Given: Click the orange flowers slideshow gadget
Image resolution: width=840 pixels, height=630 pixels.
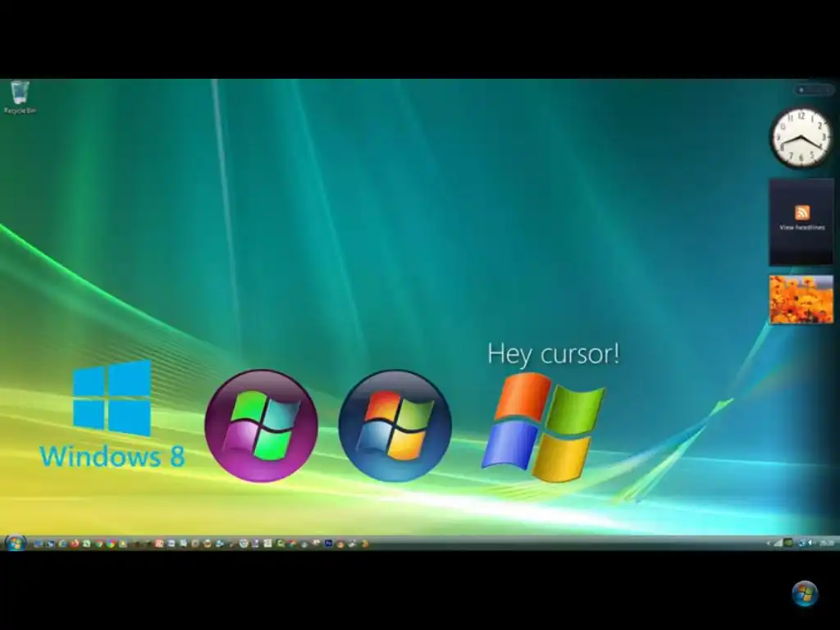Looking at the screenshot, I should pos(801,299).
